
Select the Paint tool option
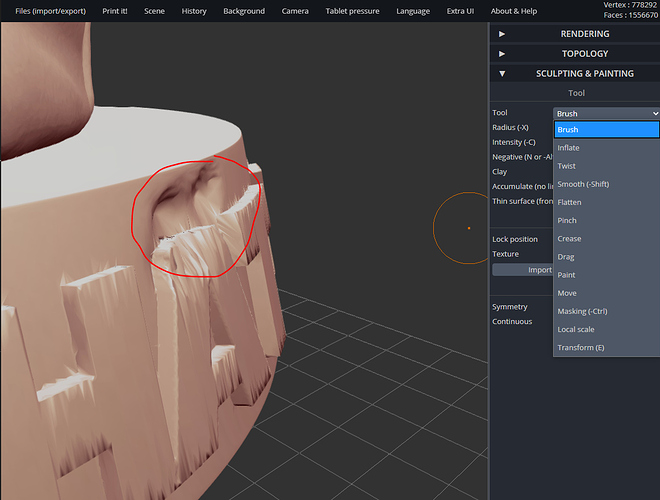click(566, 275)
